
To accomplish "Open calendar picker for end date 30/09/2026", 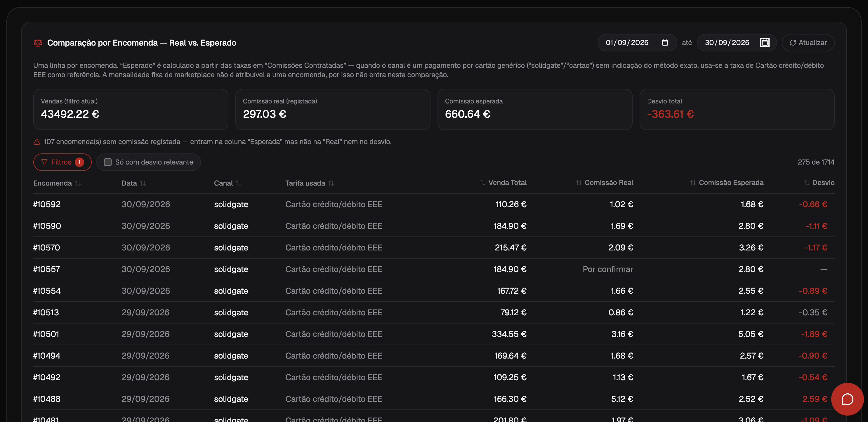I will pos(765,43).
